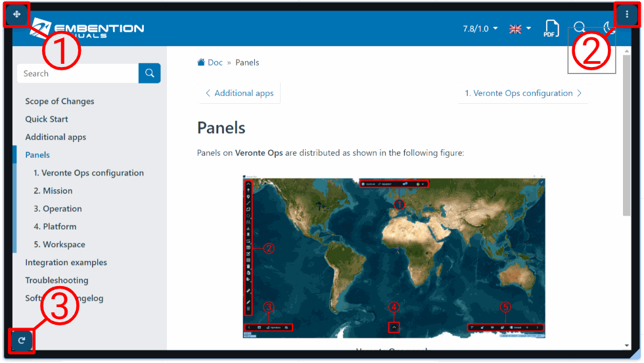644x363 pixels.
Task: Go to next page Veronte Ops configuration
Action: tap(523, 93)
